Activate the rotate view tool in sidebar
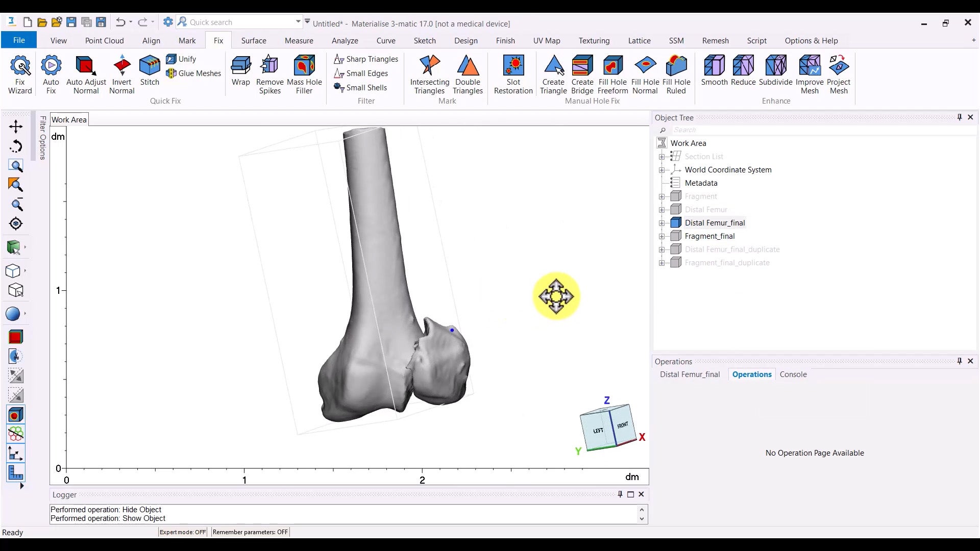 [16, 146]
